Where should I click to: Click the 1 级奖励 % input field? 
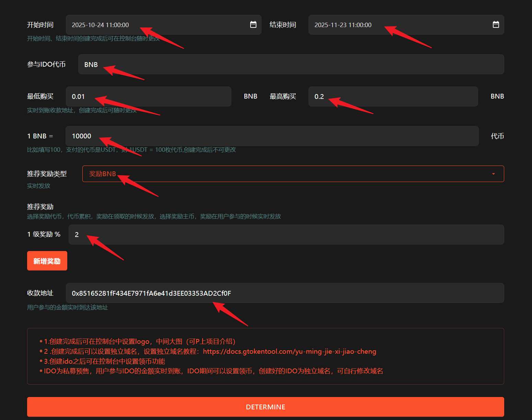(286, 235)
